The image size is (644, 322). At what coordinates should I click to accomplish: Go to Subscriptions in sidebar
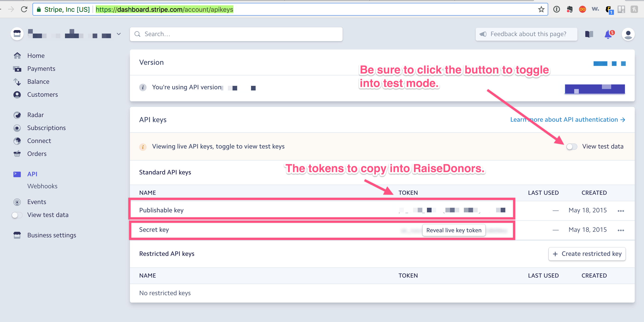point(46,128)
